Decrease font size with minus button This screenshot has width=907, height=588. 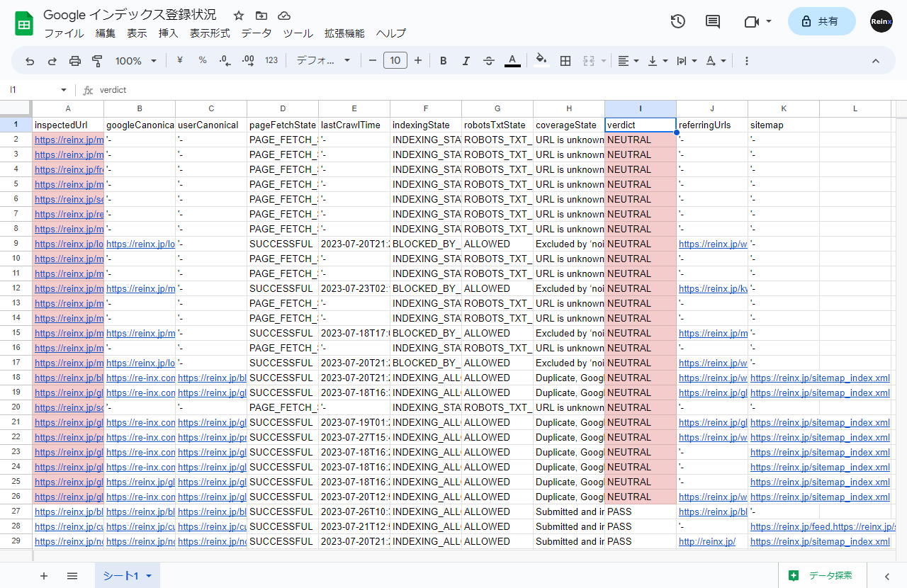click(x=373, y=61)
